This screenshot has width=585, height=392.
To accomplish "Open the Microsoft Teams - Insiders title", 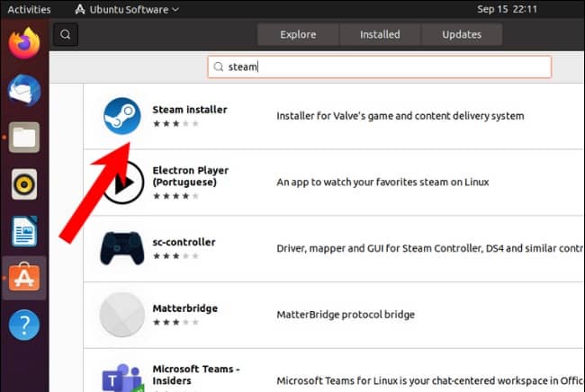I will click(x=196, y=375).
